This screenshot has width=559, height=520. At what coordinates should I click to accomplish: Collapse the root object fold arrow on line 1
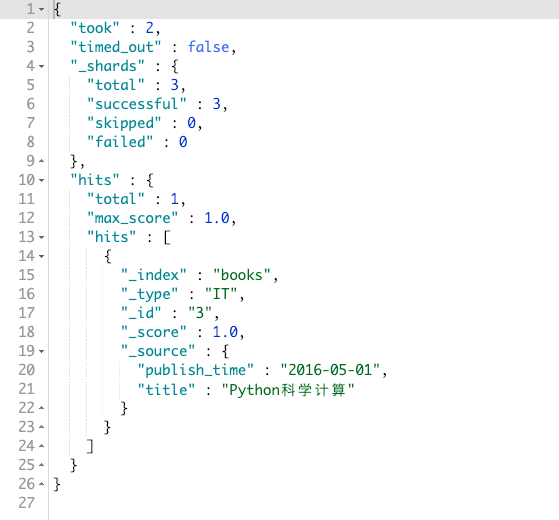[42, 9]
